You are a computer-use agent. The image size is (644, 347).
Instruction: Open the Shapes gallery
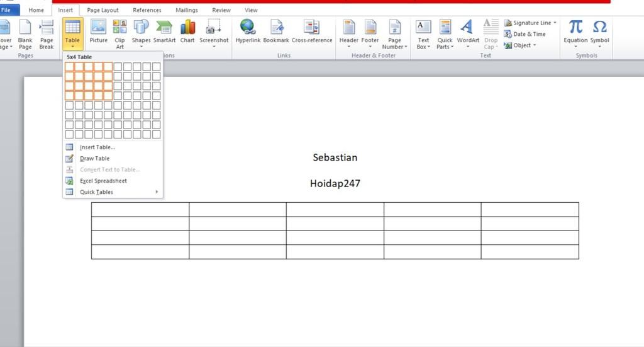[x=141, y=34]
